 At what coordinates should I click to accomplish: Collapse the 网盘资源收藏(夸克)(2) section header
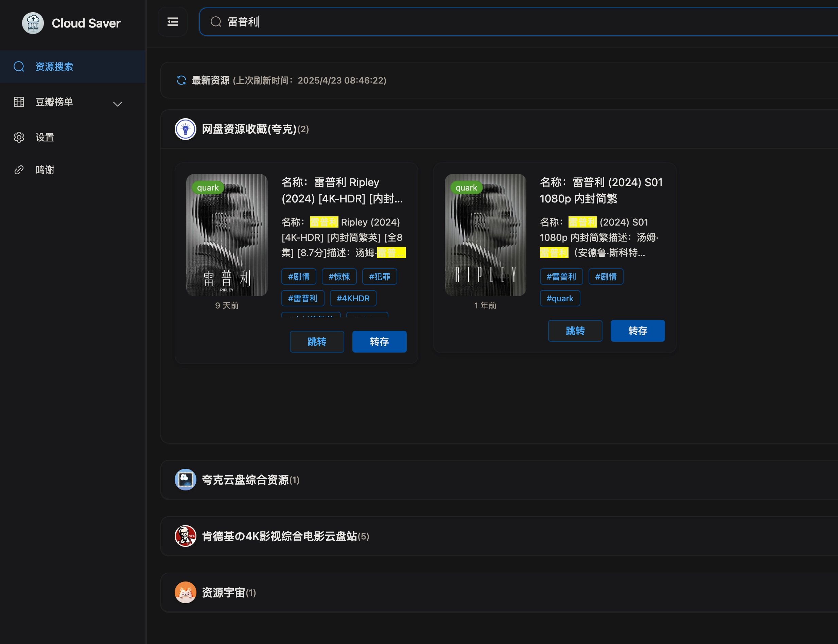click(x=499, y=129)
